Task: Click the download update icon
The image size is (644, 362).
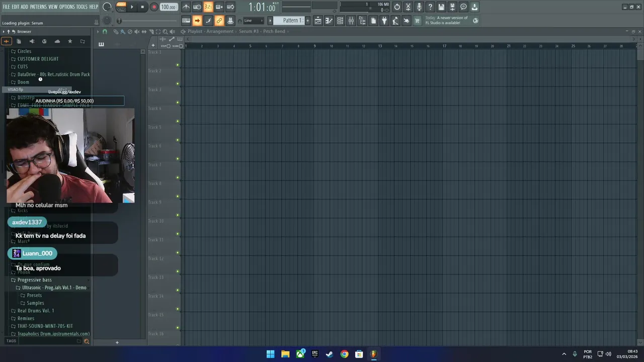Action: pos(474,7)
